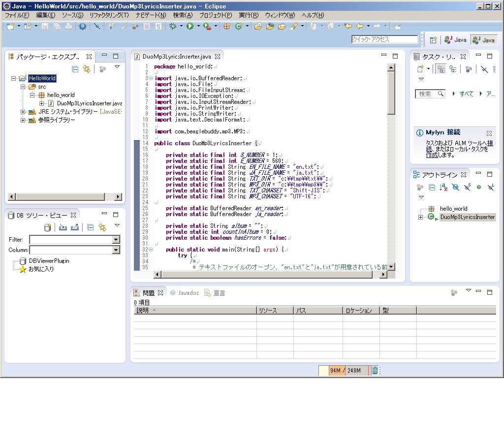Toggle Categorized presentation in Task List
Screen dimensions: 504x443
441,69
